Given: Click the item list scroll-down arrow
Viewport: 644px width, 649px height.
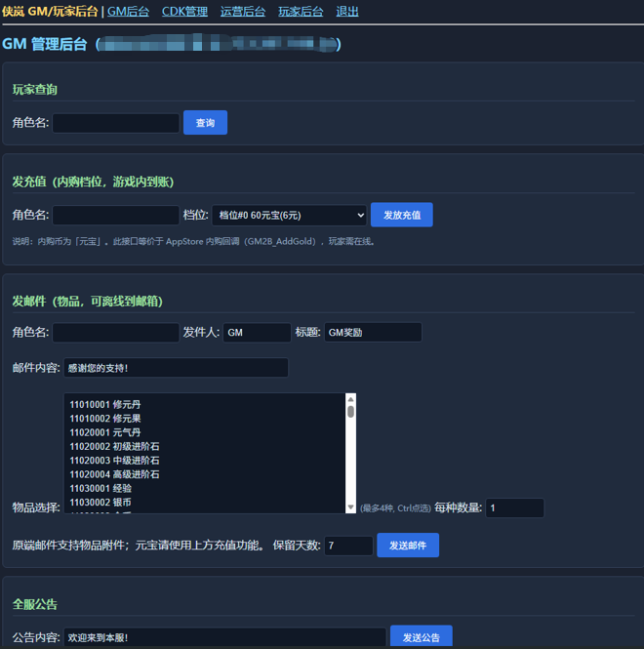Looking at the screenshot, I should point(350,507).
